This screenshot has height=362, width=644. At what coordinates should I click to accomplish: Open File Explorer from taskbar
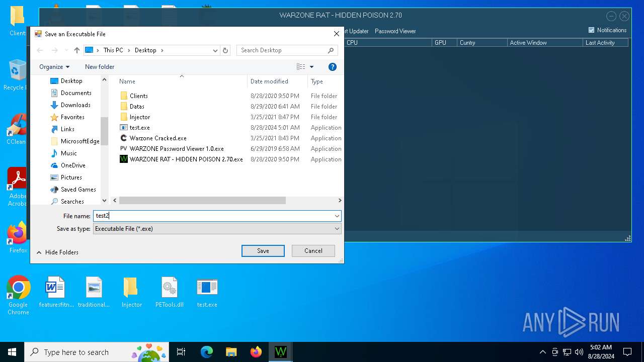(231, 352)
